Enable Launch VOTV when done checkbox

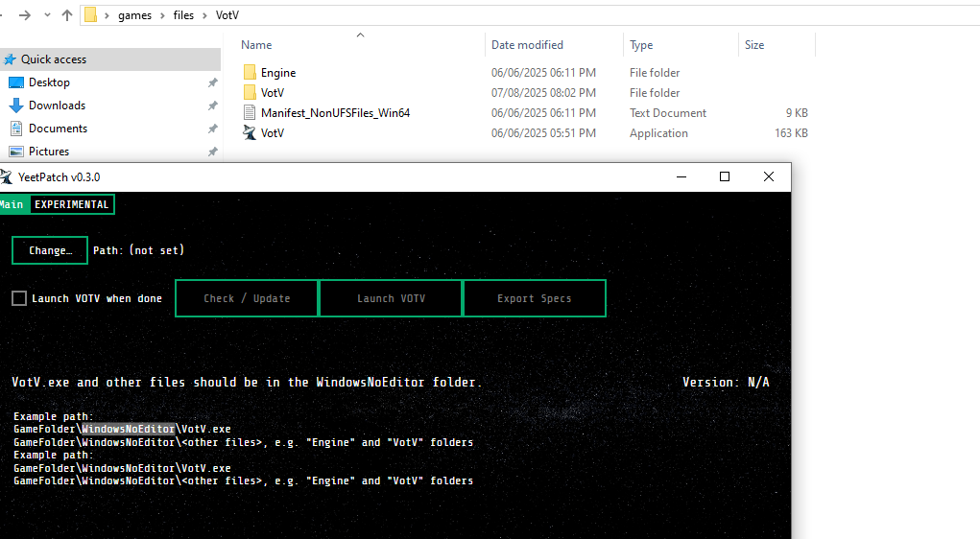pyautogui.click(x=19, y=298)
